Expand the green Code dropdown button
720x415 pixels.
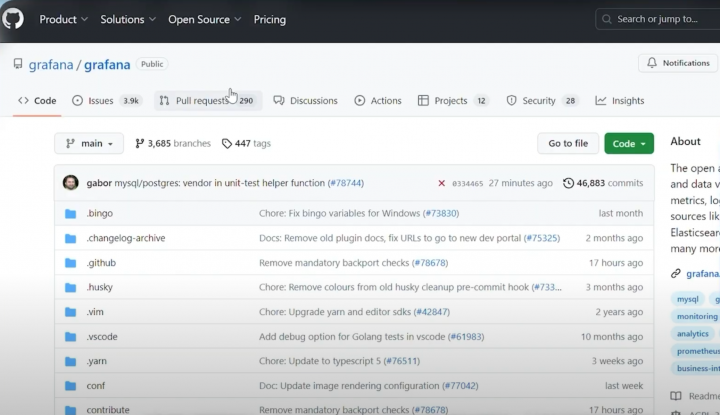628,144
